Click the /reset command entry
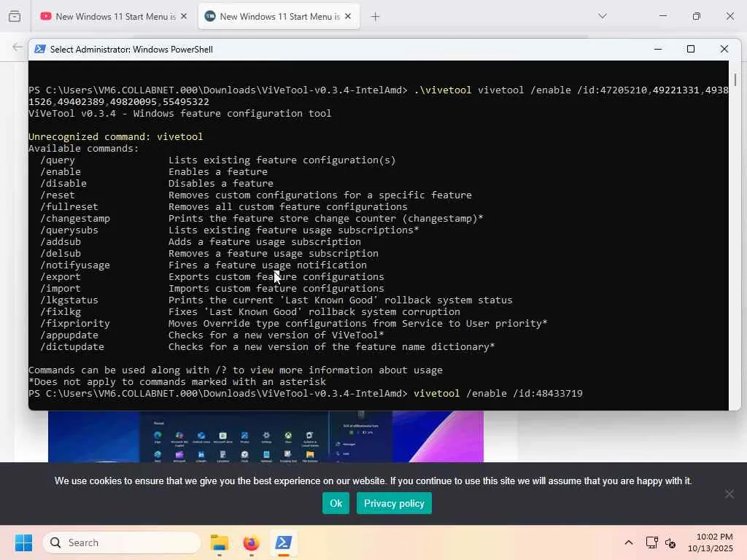 coord(256,195)
